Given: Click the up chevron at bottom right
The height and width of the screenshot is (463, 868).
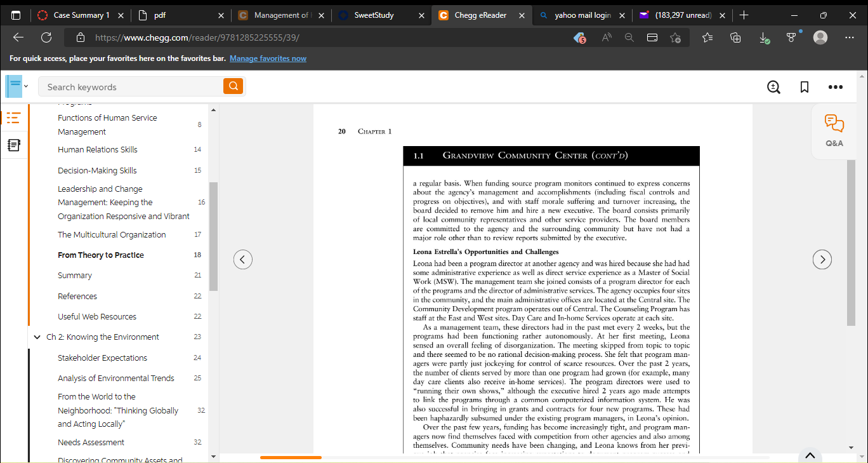Looking at the screenshot, I should (810, 455).
